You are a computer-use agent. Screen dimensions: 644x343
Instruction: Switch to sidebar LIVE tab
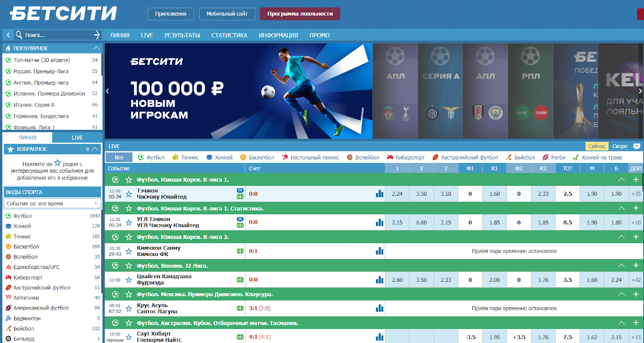[x=77, y=138]
